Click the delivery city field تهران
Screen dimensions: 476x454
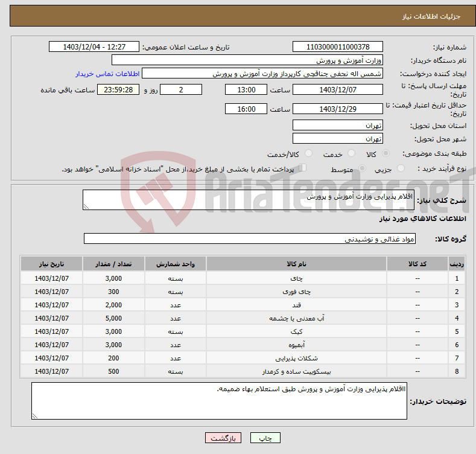(x=338, y=139)
